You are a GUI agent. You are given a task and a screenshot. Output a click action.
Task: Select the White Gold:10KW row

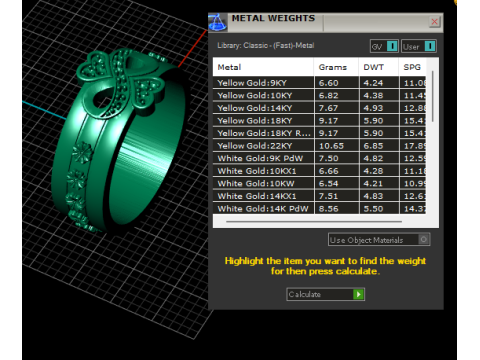319,183
